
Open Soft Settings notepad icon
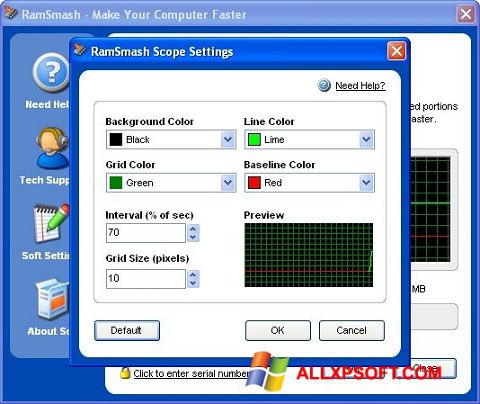(51, 223)
